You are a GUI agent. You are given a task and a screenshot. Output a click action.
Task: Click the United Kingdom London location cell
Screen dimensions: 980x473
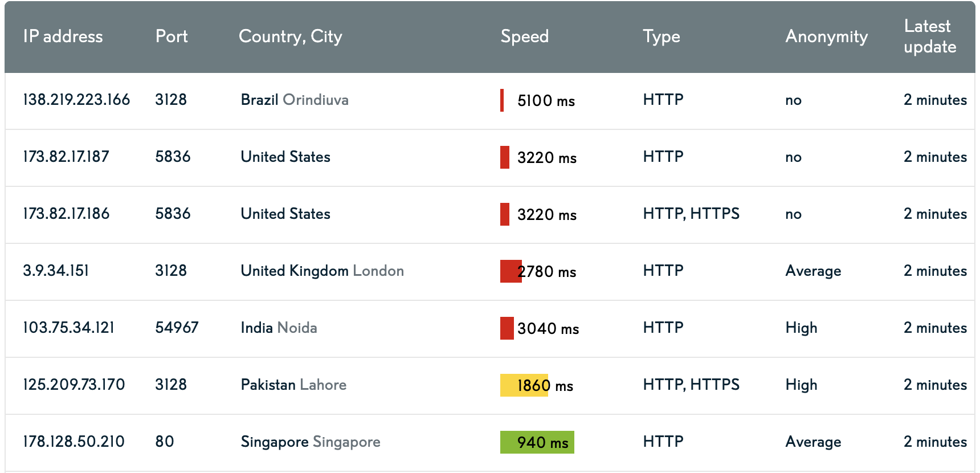click(x=322, y=271)
